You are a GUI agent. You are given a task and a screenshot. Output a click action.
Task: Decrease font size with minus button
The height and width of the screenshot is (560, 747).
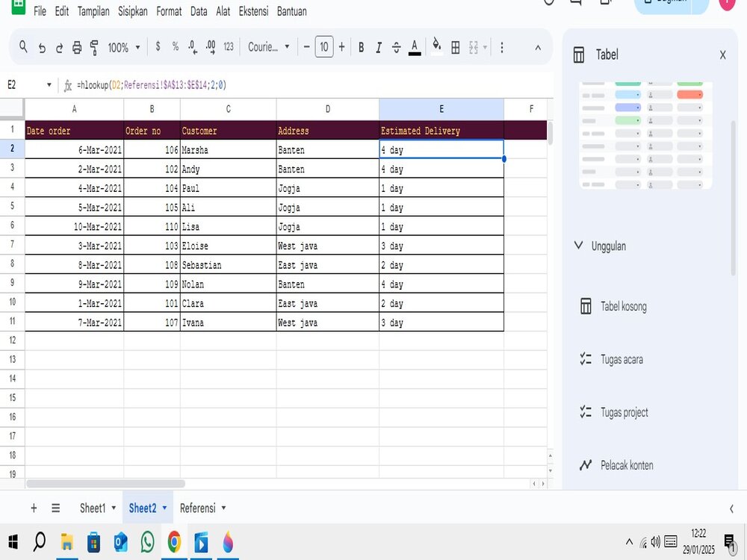[307, 46]
